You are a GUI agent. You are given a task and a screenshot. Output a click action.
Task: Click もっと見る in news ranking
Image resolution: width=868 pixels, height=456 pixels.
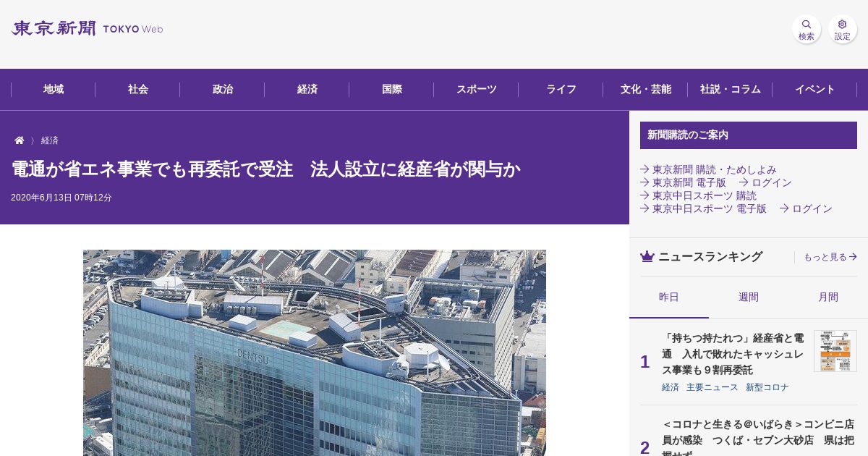(x=830, y=257)
